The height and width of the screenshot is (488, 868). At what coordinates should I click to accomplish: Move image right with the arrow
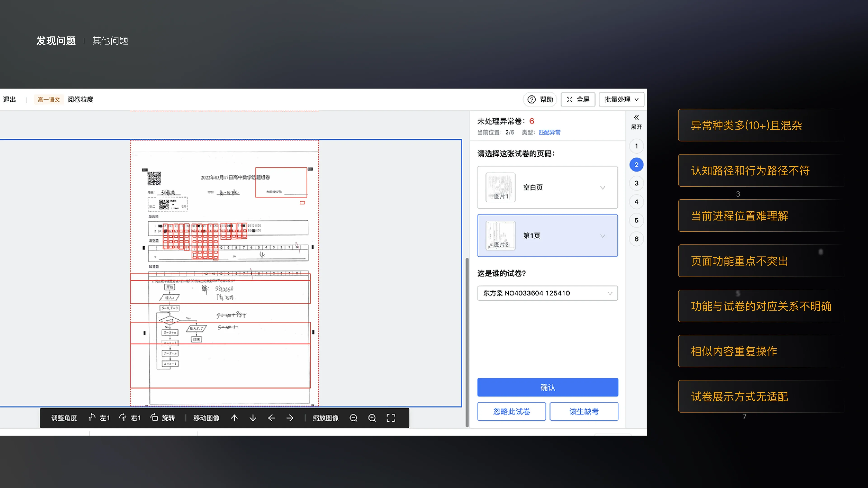point(290,418)
